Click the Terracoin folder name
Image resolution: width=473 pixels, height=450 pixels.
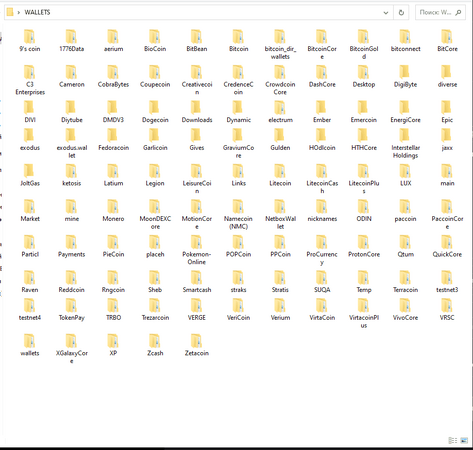click(405, 290)
